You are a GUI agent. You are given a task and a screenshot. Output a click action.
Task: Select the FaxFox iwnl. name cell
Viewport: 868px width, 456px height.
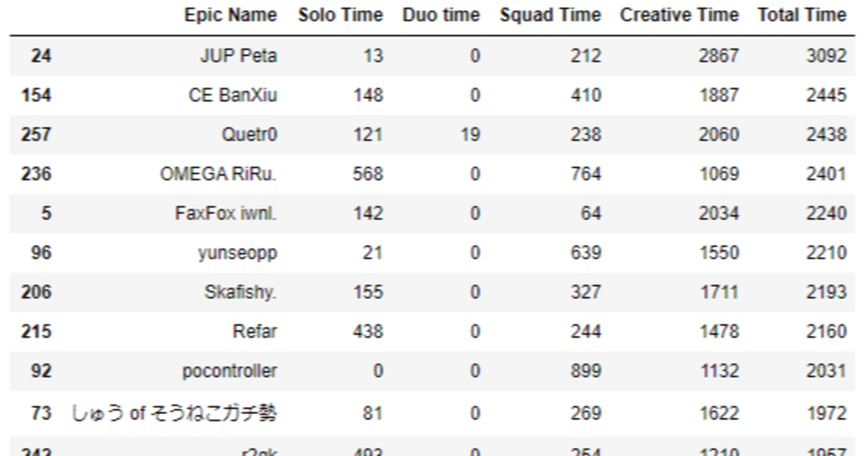[x=226, y=213]
